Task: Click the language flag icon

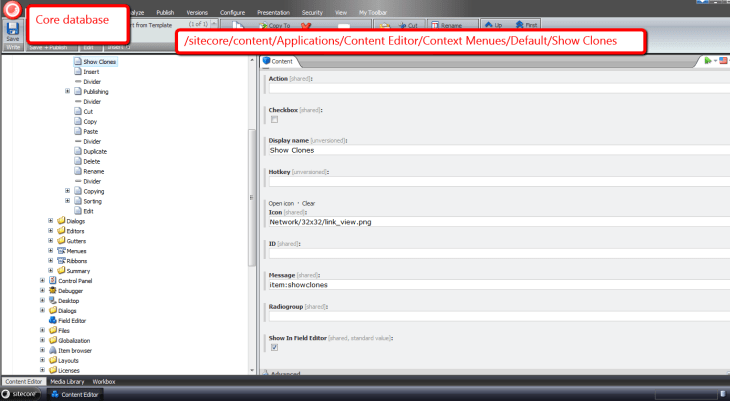Action: point(723,61)
